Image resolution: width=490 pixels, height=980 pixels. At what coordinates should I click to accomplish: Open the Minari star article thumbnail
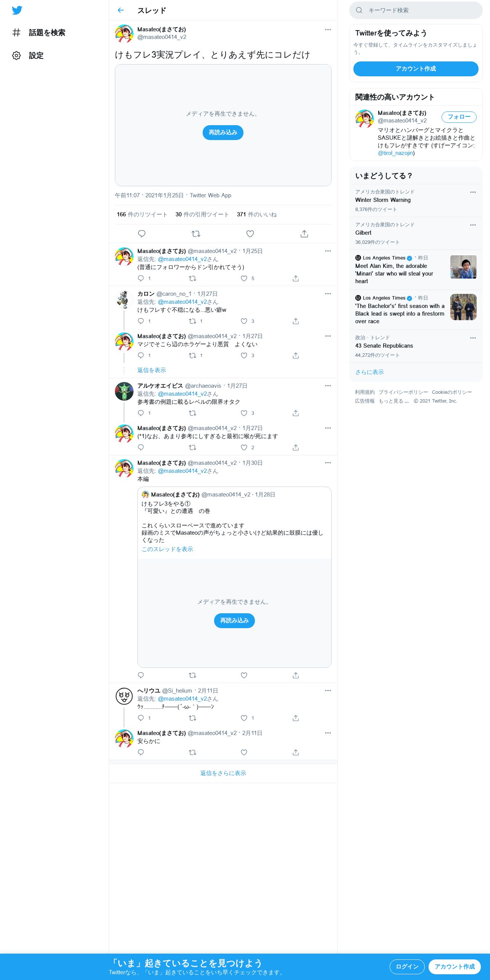463,267
